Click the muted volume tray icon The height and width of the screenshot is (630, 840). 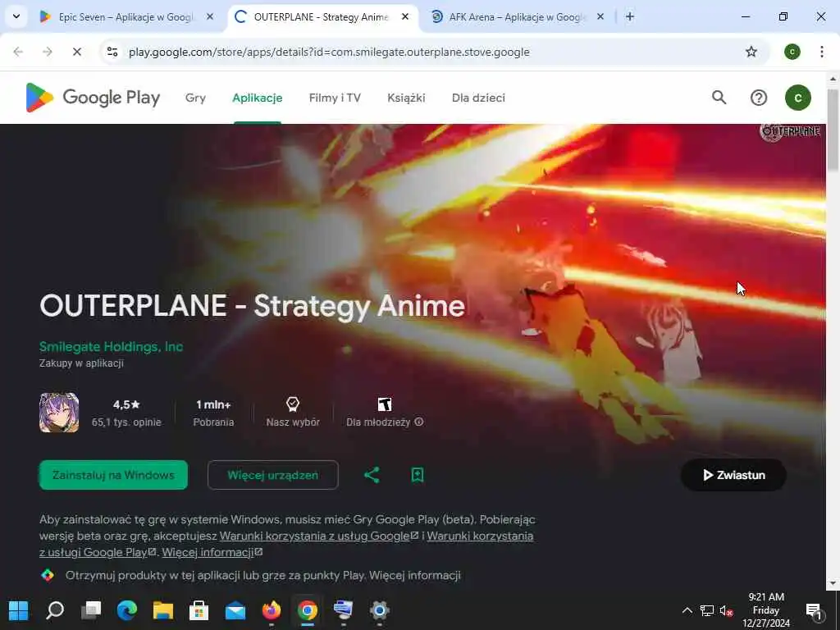tap(727, 610)
